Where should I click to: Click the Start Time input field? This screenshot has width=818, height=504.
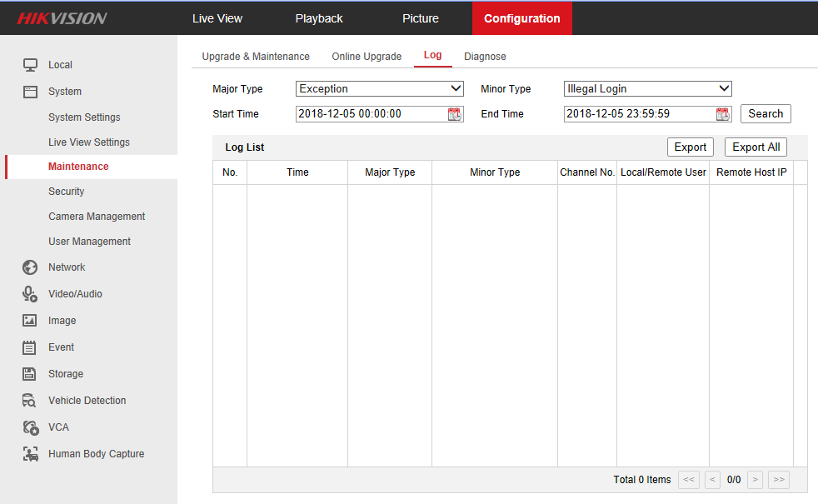[x=371, y=114]
